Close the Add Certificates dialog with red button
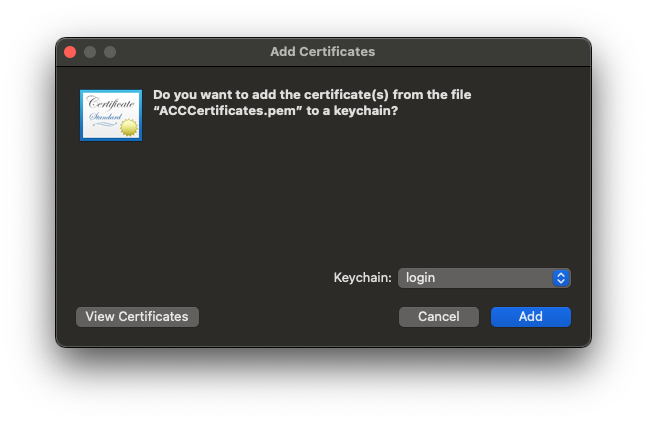The image size is (647, 421). click(x=70, y=52)
